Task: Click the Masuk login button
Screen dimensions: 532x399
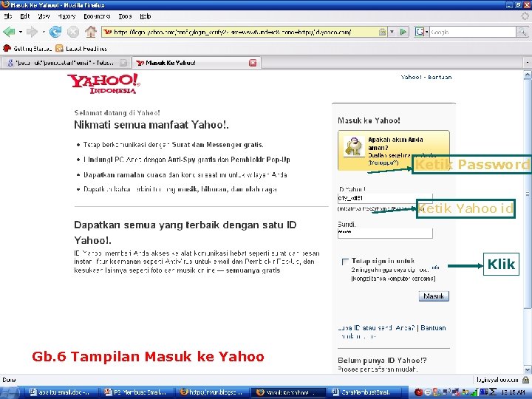Action: [x=434, y=296]
